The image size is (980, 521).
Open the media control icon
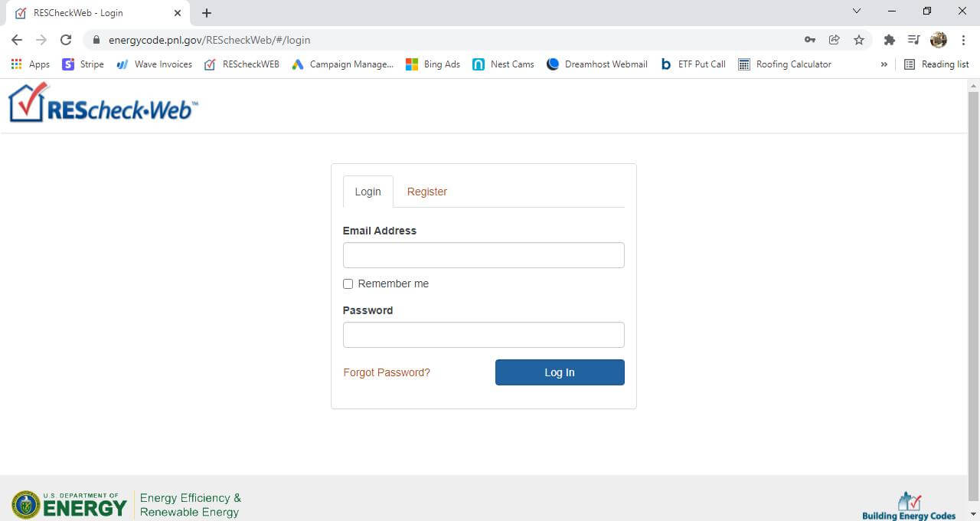(x=913, y=40)
